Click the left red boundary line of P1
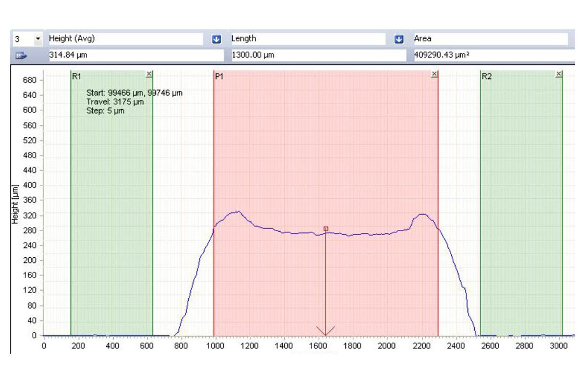The height and width of the screenshot is (392, 588). pyautogui.click(x=214, y=196)
